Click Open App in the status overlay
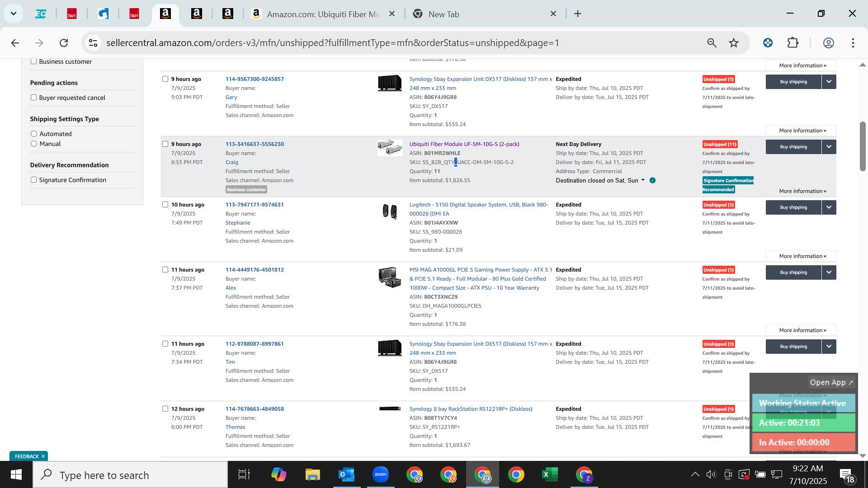Viewport: 868px width, 488px height. pyautogui.click(x=831, y=382)
